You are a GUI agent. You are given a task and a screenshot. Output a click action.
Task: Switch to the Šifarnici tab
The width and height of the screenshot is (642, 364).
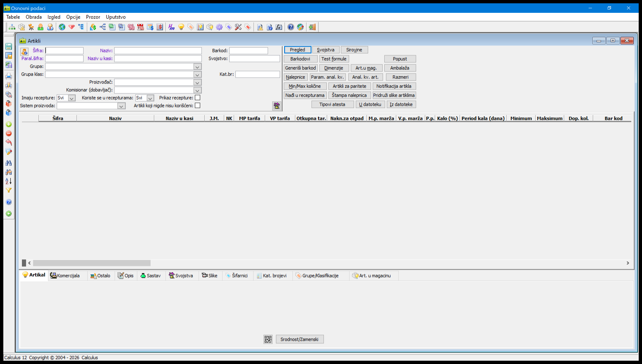237,275
